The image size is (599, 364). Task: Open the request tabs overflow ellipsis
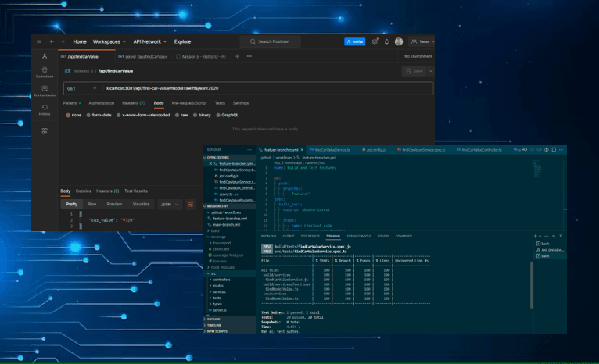(x=249, y=56)
